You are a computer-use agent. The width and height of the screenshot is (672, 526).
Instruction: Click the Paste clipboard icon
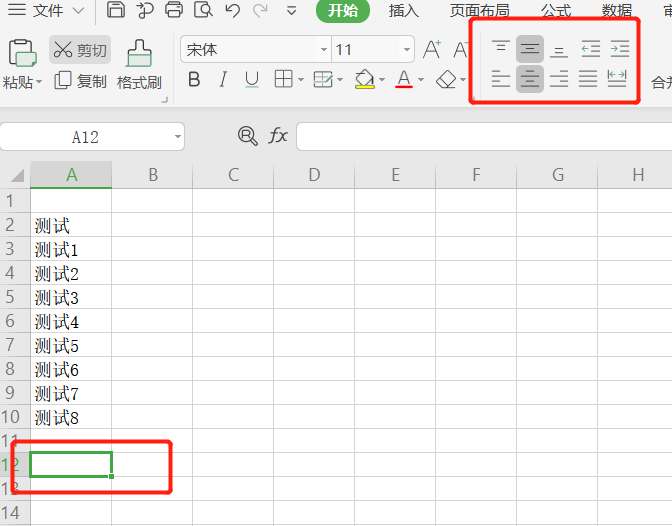pyautogui.click(x=22, y=53)
